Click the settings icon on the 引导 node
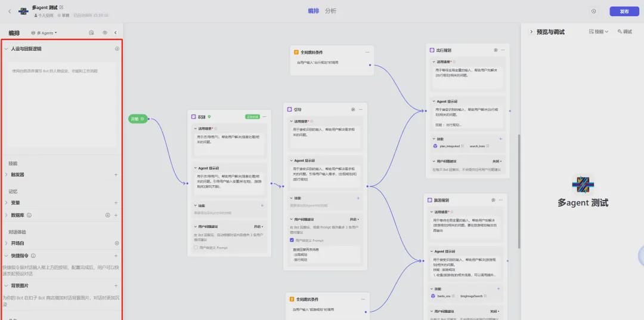This screenshot has width=644, height=320. coord(353,109)
